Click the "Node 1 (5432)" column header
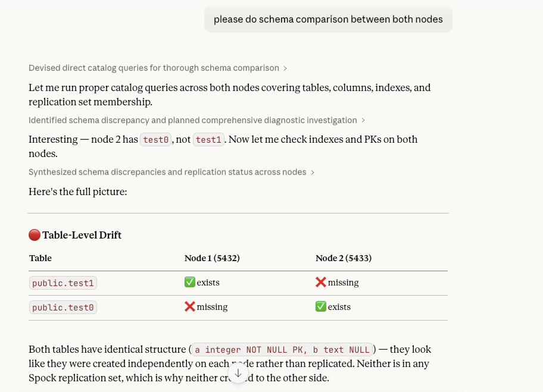Viewport: 543px width, 392px height. (212, 258)
